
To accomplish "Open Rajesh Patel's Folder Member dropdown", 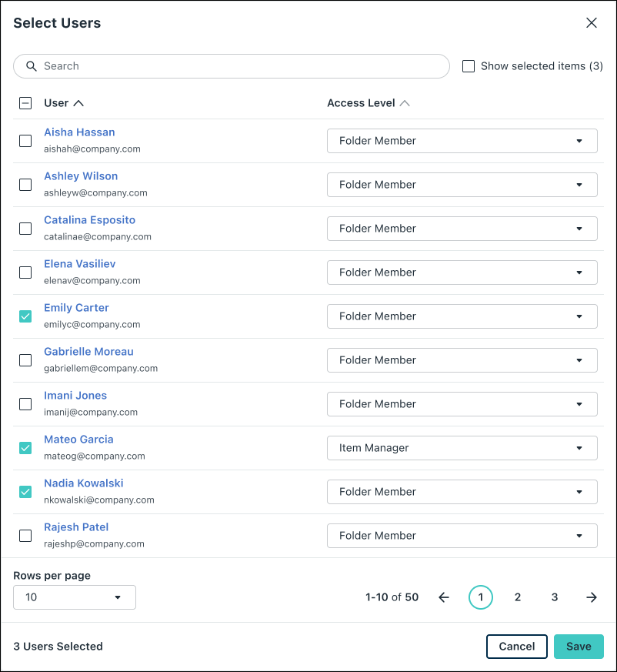I will (462, 535).
